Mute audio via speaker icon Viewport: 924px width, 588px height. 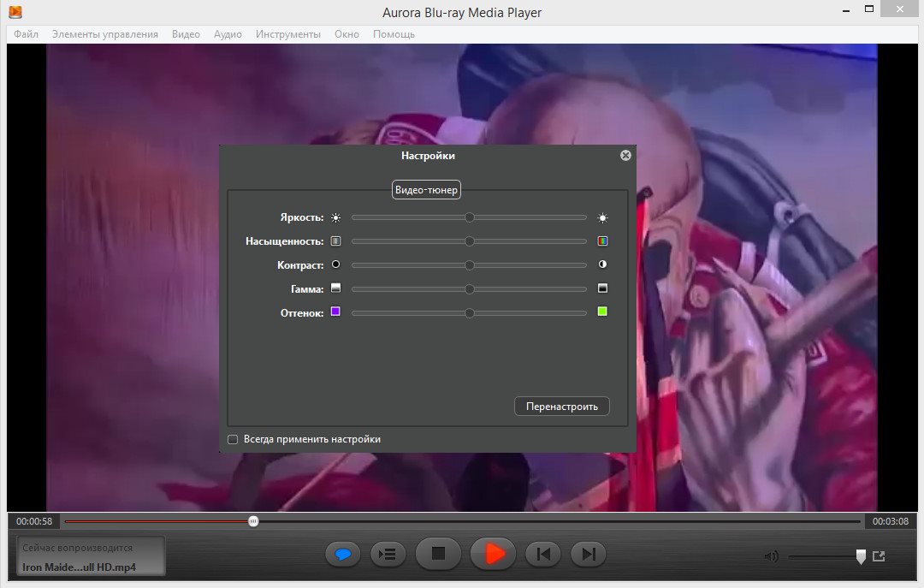pos(771,556)
